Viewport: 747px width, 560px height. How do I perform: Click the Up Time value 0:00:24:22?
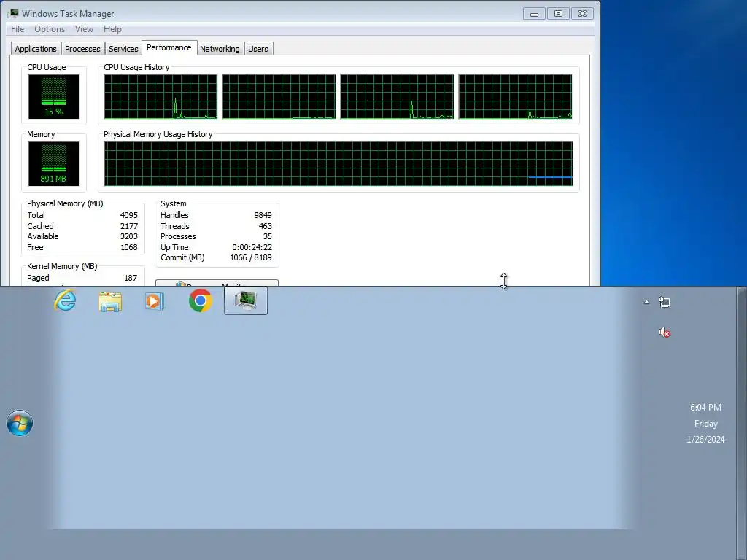pos(252,247)
